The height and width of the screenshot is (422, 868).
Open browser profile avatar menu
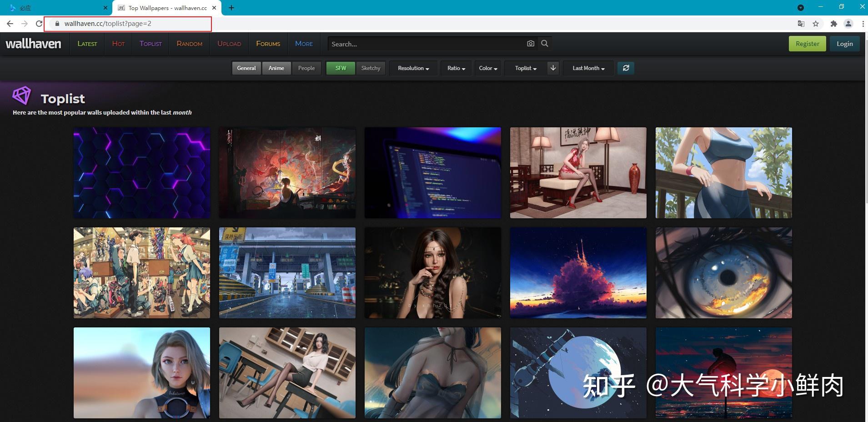[x=848, y=24]
